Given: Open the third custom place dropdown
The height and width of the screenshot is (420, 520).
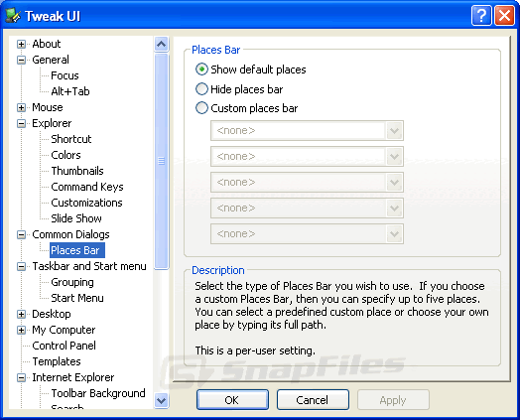Looking at the screenshot, I should coord(394,182).
